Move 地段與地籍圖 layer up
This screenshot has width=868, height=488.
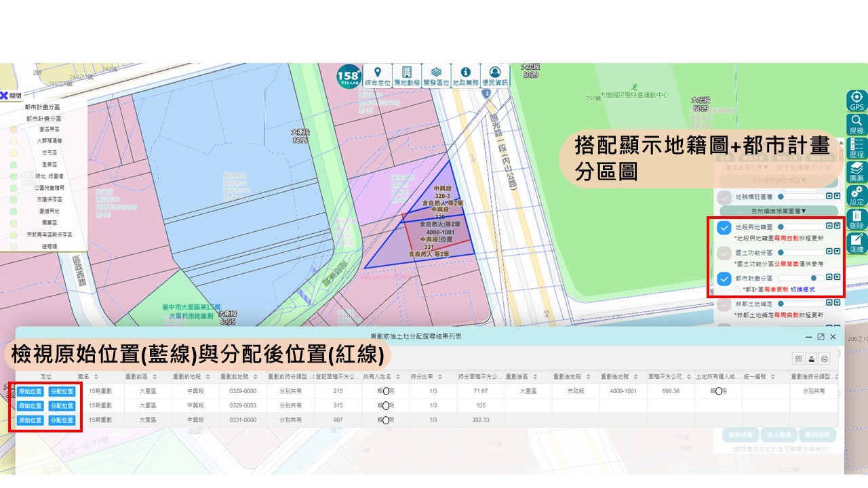click(829, 226)
